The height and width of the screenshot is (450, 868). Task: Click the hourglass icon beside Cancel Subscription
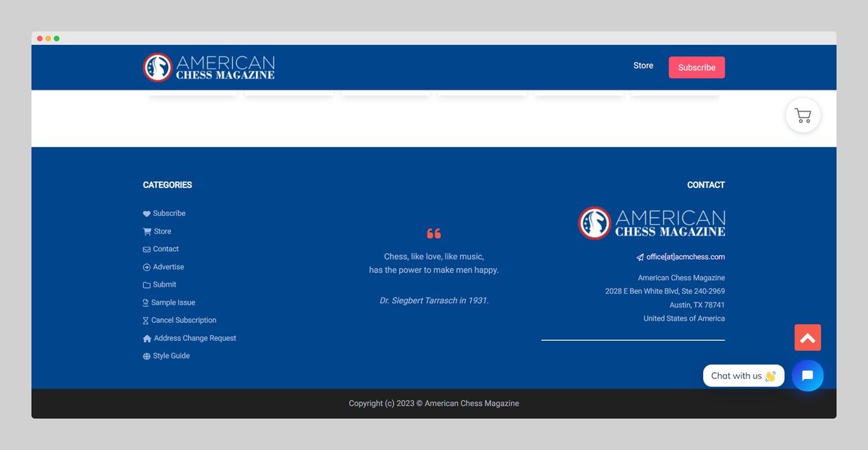(145, 320)
